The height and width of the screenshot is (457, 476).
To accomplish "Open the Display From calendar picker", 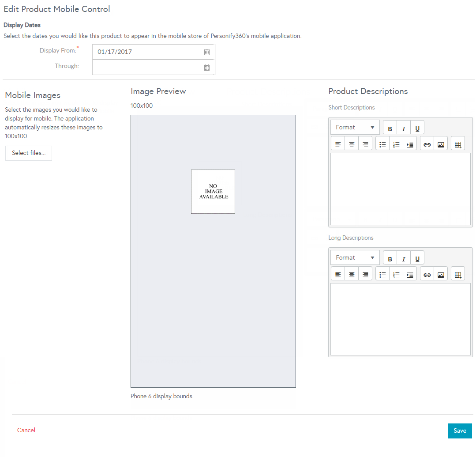I will pos(207,52).
